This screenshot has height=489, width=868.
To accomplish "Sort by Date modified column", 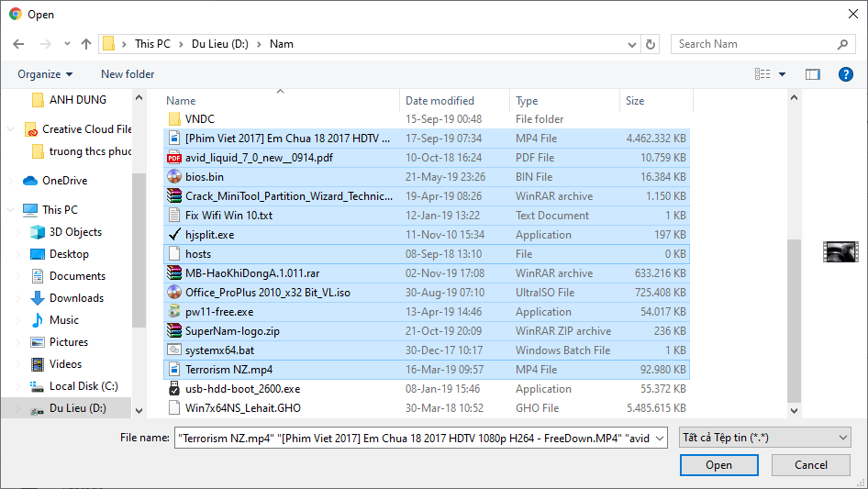I will 440,101.
